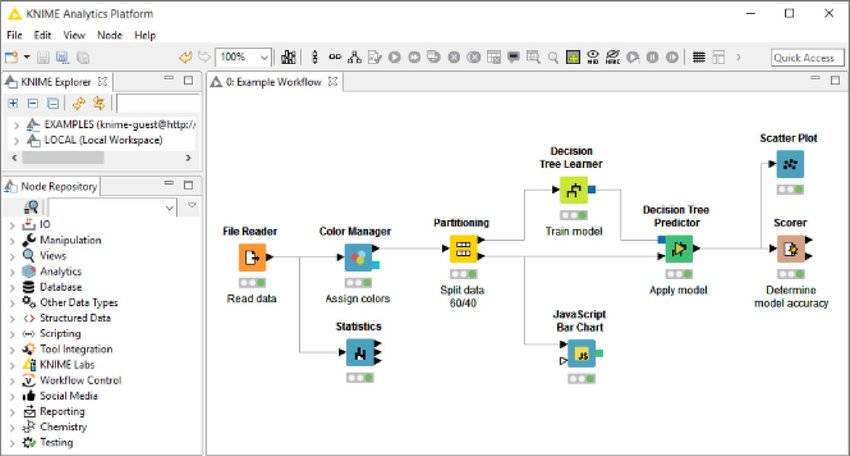Viewport: 850px width, 456px height.
Task: Expand the Analytics category in Node Repository
Action: pyautogui.click(x=12, y=272)
